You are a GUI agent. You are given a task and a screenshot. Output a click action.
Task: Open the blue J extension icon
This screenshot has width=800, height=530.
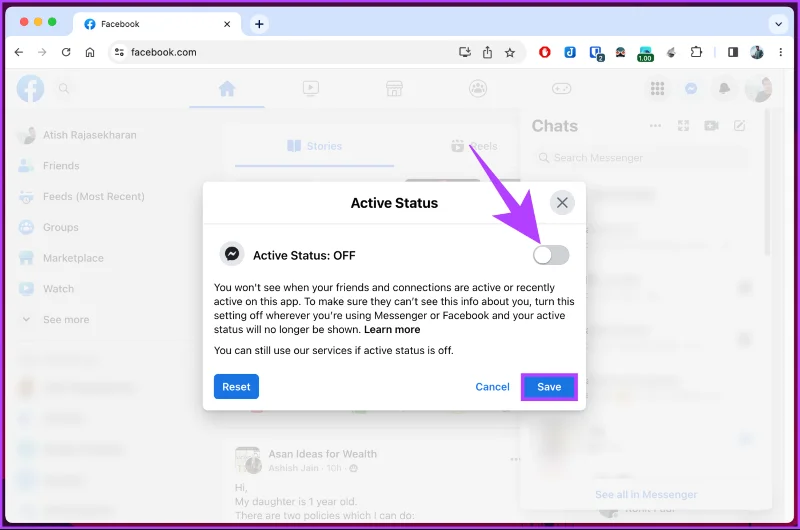pos(570,52)
